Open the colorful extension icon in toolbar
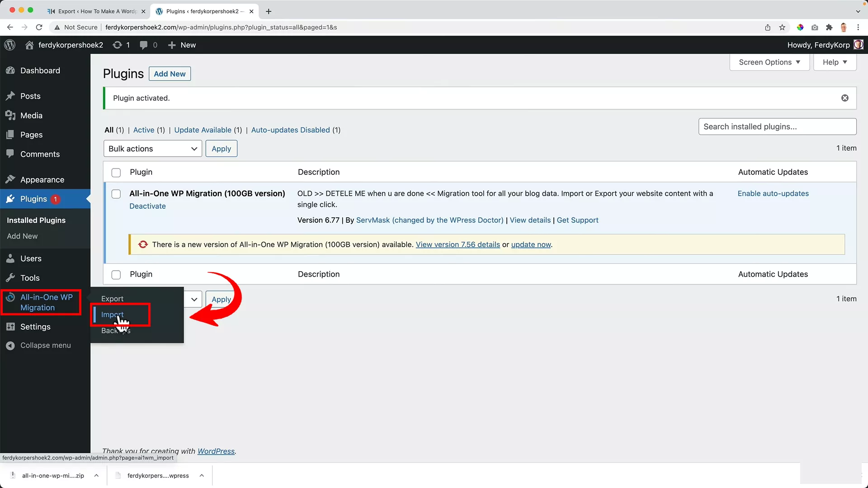 pyautogui.click(x=800, y=27)
